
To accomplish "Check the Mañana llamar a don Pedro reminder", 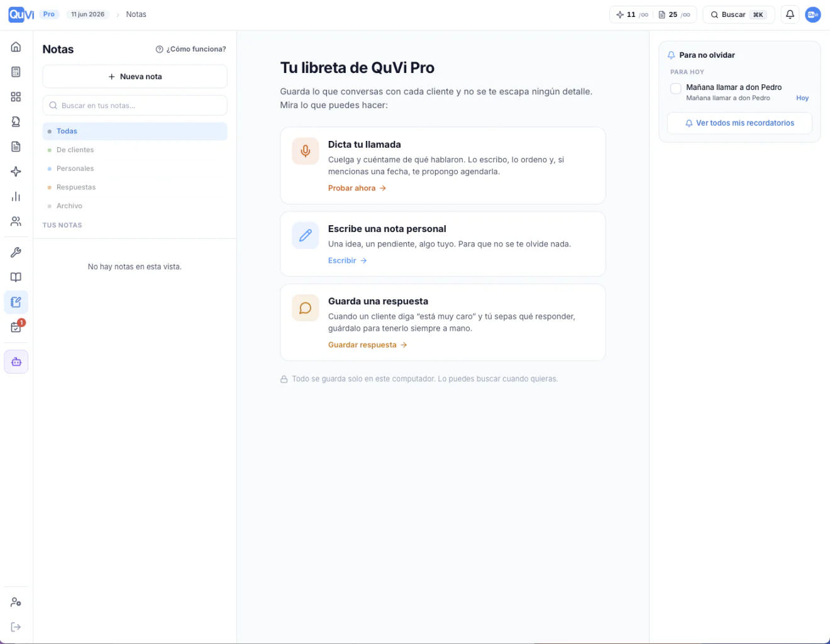I will [x=676, y=89].
